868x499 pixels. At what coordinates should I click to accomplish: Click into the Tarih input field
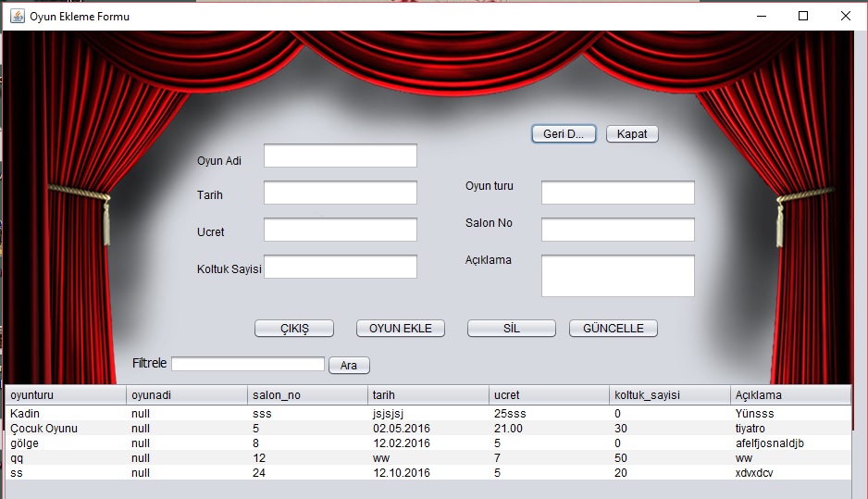(x=340, y=193)
